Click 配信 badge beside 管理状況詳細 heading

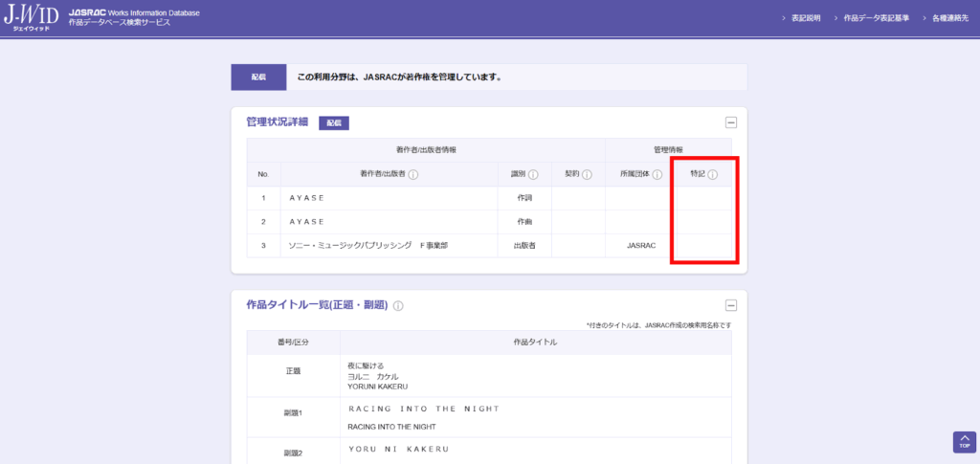click(x=334, y=123)
